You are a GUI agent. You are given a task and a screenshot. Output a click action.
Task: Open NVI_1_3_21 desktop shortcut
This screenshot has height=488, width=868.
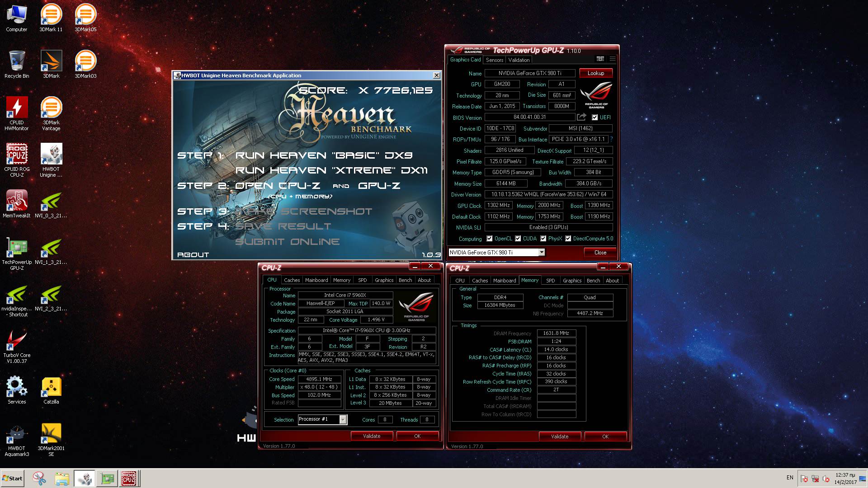[x=51, y=251]
